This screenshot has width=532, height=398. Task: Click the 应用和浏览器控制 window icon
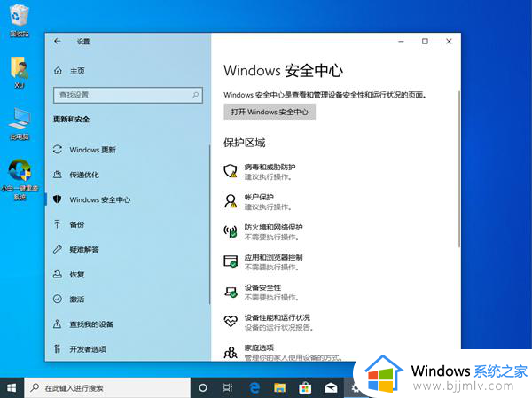pyautogui.click(x=231, y=261)
